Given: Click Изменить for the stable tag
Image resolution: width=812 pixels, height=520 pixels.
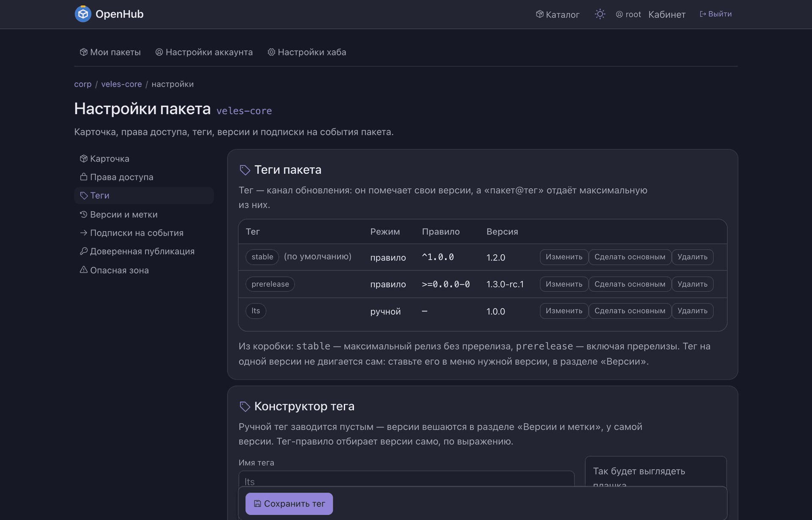Looking at the screenshot, I should [564, 257].
